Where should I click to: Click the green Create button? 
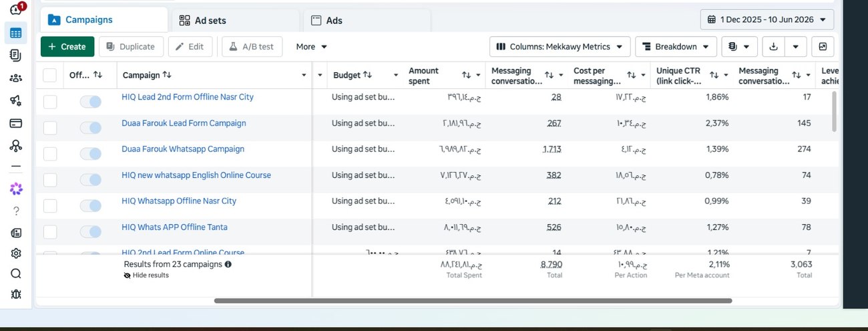67,47
